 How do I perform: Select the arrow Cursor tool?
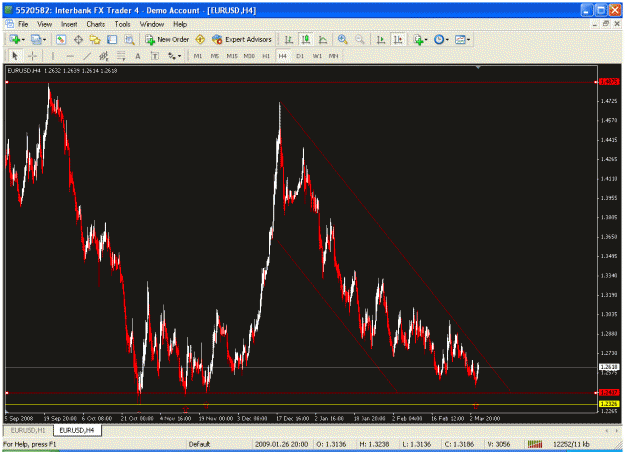tap(15, 56)
